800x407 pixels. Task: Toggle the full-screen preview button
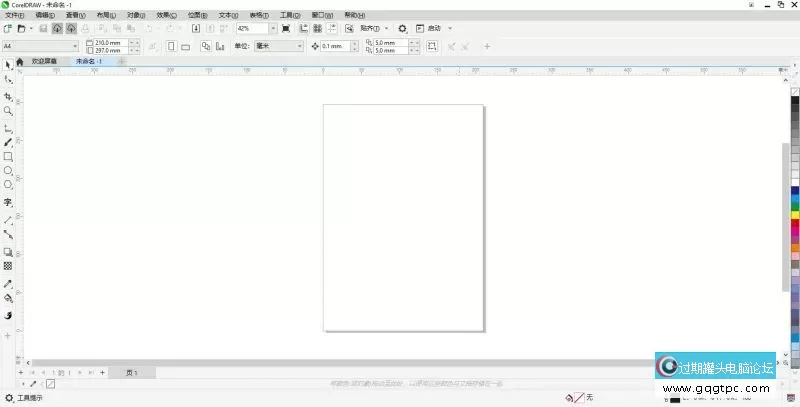point(287,28)
